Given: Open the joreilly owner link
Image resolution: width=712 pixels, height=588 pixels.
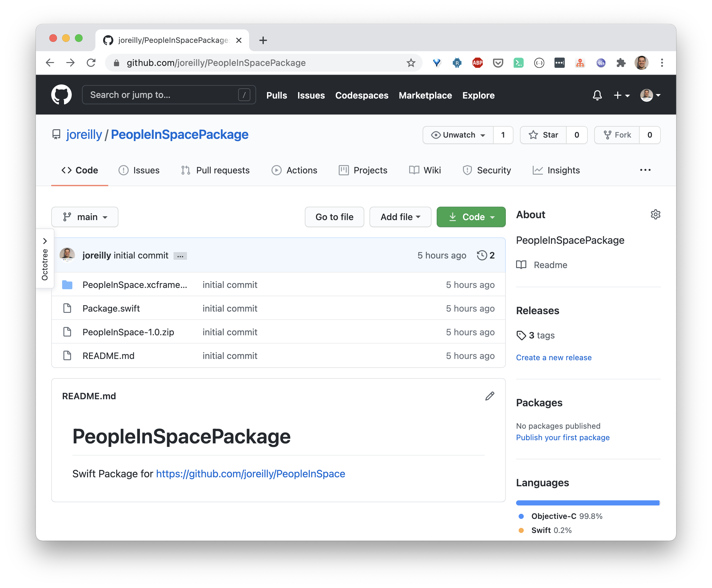Looking at the screenshot, I should click(x=84, y=134).
